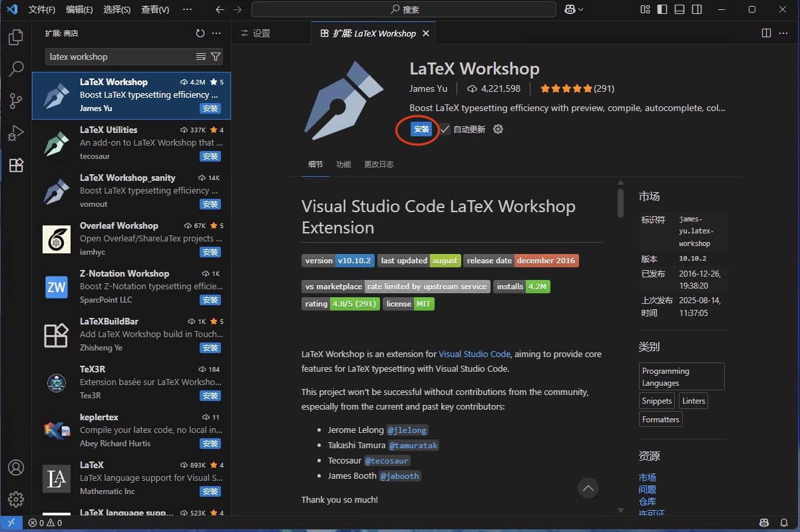The width and height of the screenshot is (800, 532).
Task: Open the Visual Studio Code link
Action: [x=475, y=354]
